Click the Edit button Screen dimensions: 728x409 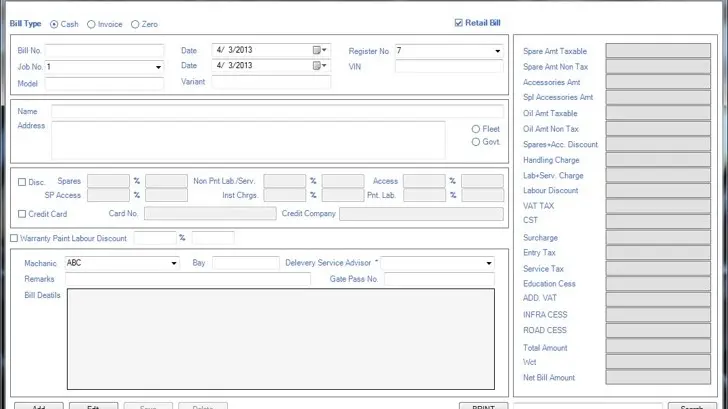[x=93, y=406]
